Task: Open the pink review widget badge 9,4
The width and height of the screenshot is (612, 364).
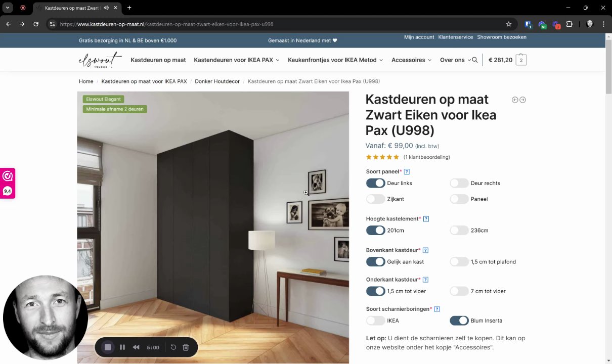Action: coord(8,183)
